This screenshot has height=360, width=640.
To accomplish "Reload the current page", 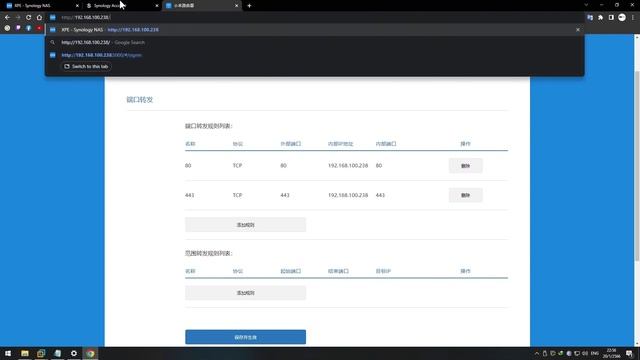I will [x=29, y=17].
